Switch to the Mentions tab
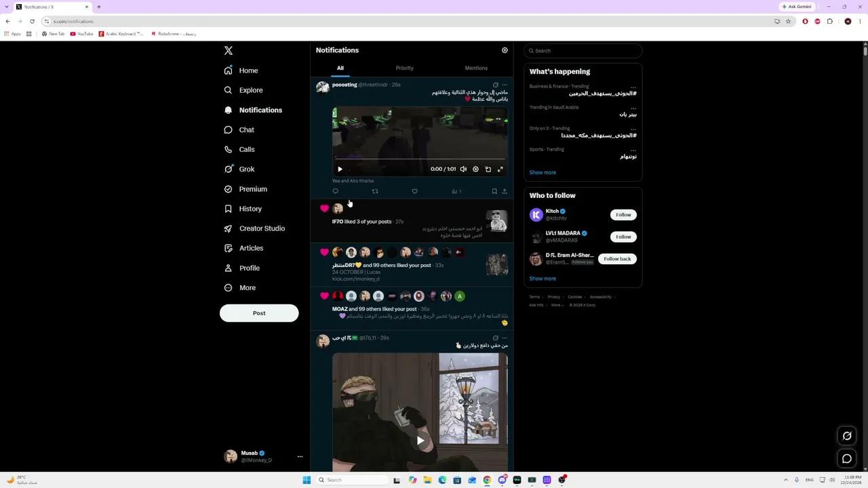The height and width of the screenshot is (488, 868). (476, 68)
